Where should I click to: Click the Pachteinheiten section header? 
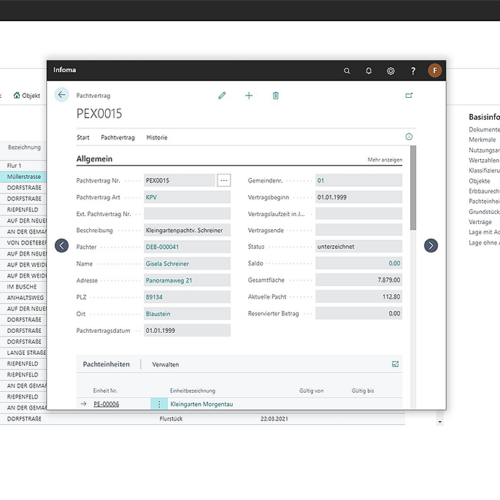point(106,364)
